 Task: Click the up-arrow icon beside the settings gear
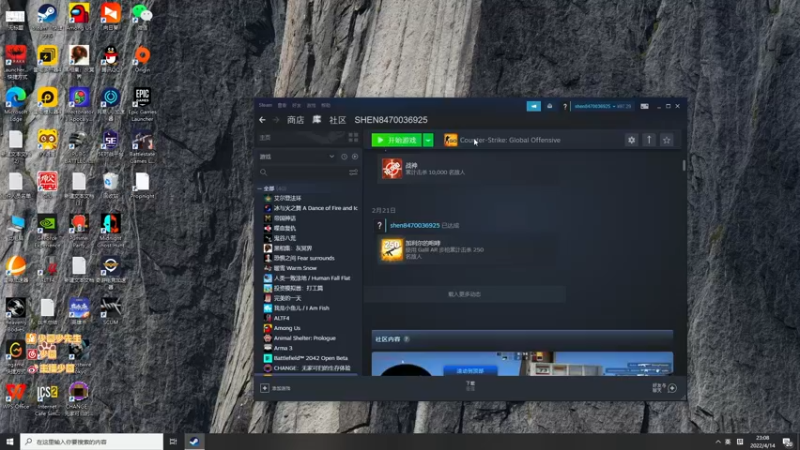click(649, 140)
